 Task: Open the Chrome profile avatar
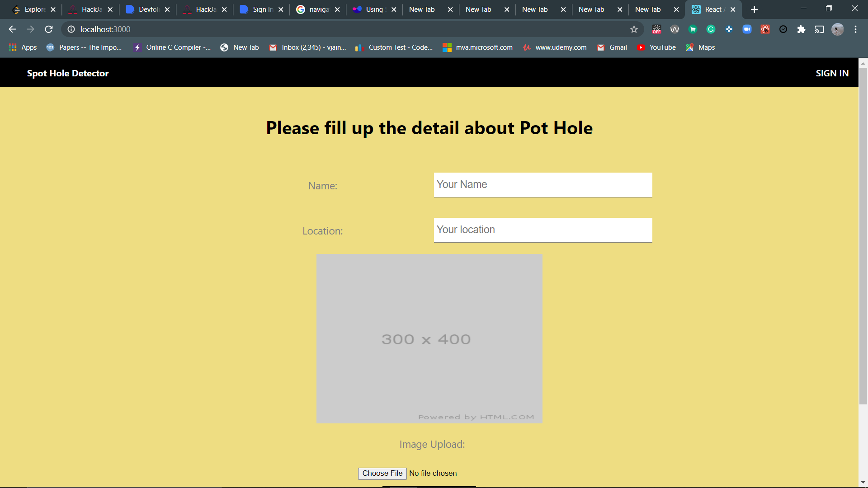point(837,29)
